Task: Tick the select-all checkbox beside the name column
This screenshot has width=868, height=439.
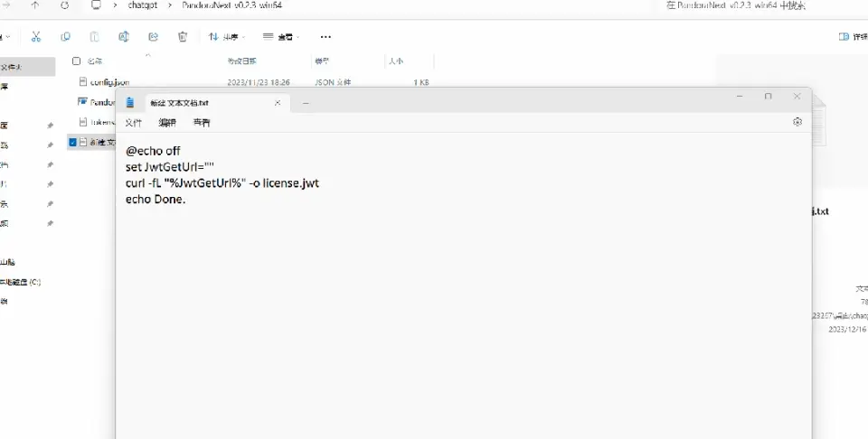Action: (x=76, y=61)
